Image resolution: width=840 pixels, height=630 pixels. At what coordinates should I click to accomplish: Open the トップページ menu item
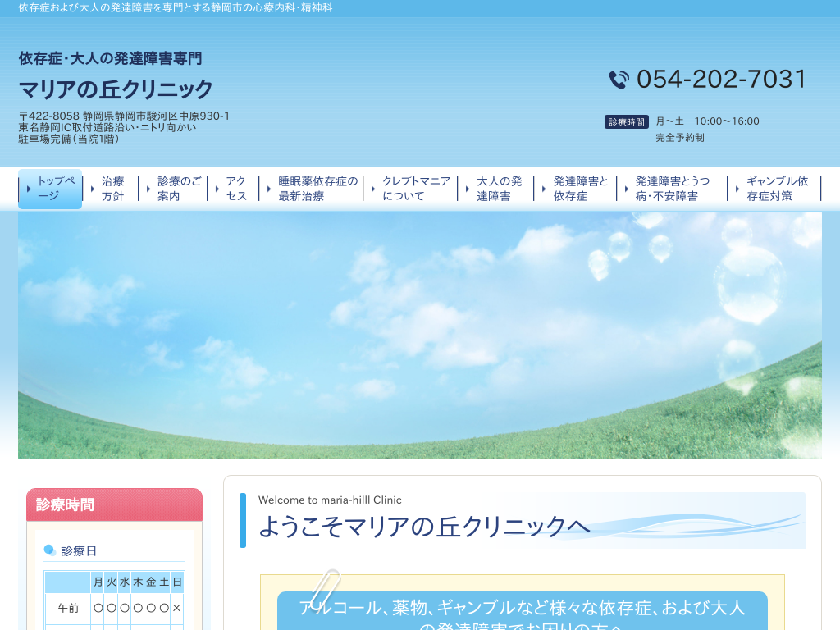click(55, 189)
